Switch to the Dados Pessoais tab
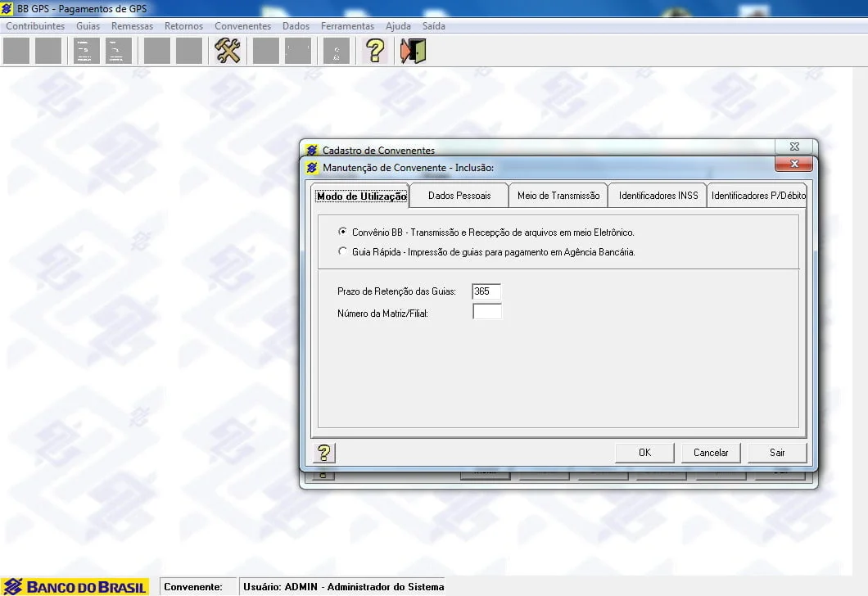 (x=459, y=196)
